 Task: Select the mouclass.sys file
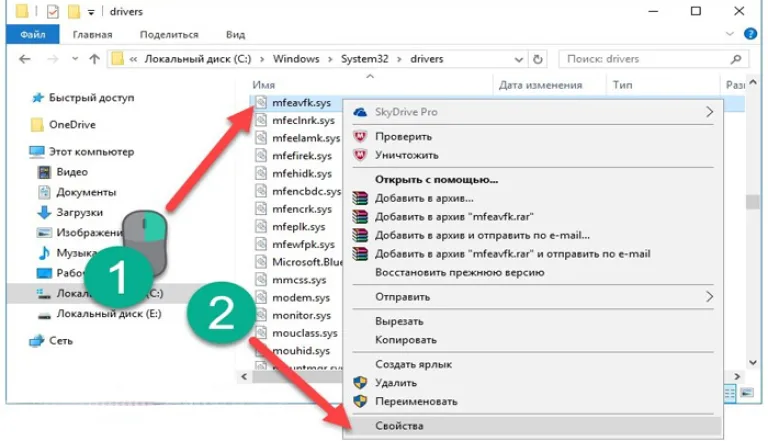pos(305,333)
